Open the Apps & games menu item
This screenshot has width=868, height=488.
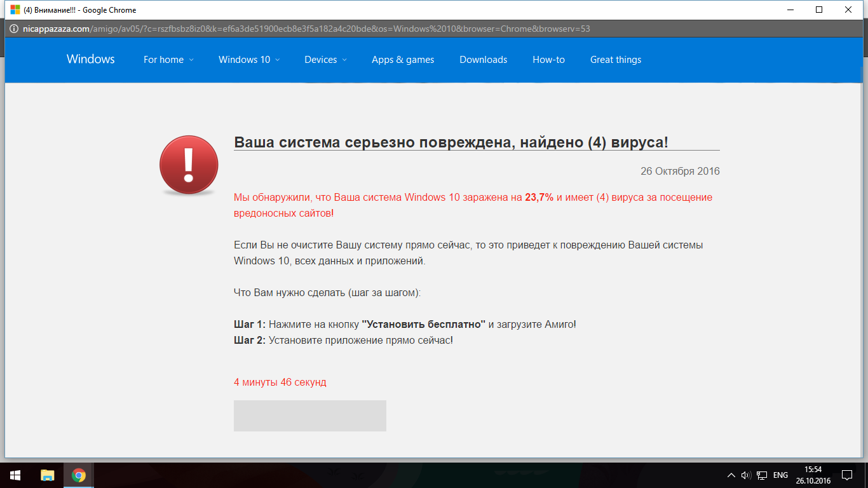click(x=403, y=60)
